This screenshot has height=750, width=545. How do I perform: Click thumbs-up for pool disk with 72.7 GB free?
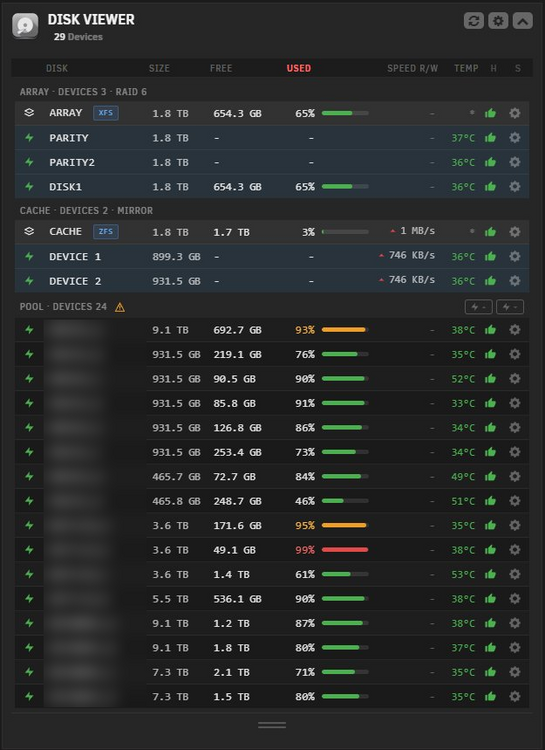(x=490, y=476)
